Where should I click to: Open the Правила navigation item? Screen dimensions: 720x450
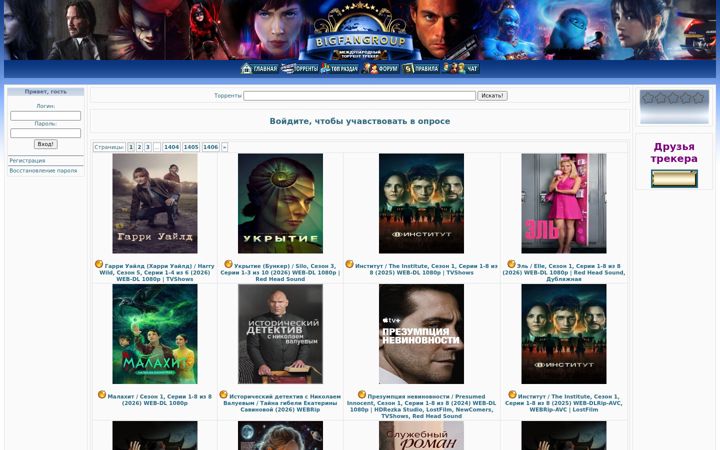tap(420, 68)
